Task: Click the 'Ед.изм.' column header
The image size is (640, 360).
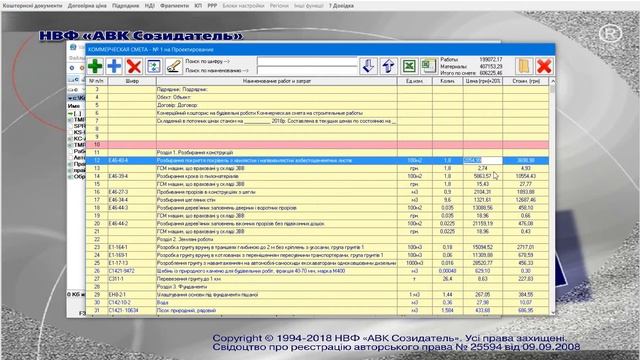Action: tap(415, 81)
